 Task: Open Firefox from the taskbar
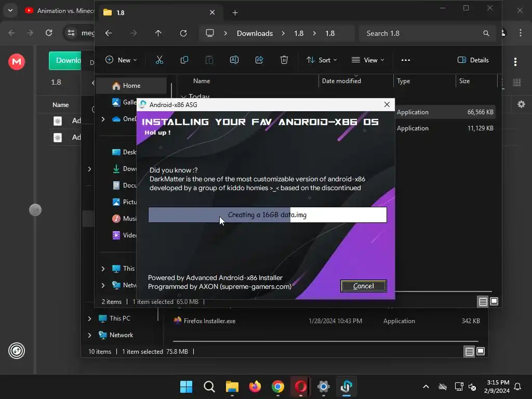255,387
